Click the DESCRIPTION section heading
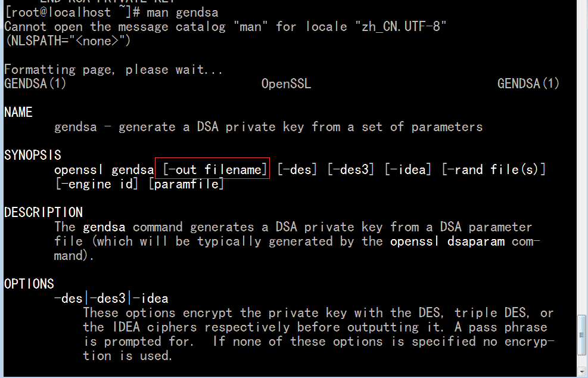Screen dimensions: 588x378 click(43, 212)
